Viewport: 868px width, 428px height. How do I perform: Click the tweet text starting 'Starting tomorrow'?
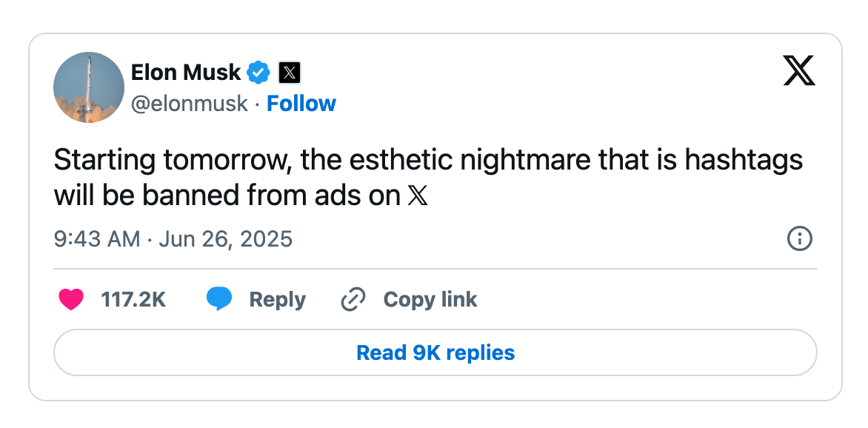click(296, 161)
